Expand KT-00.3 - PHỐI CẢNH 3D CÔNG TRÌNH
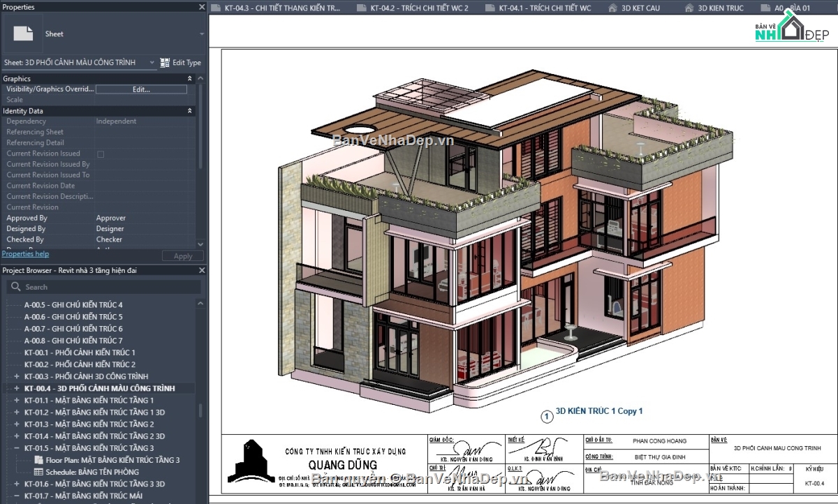 [x=16, y=376]
